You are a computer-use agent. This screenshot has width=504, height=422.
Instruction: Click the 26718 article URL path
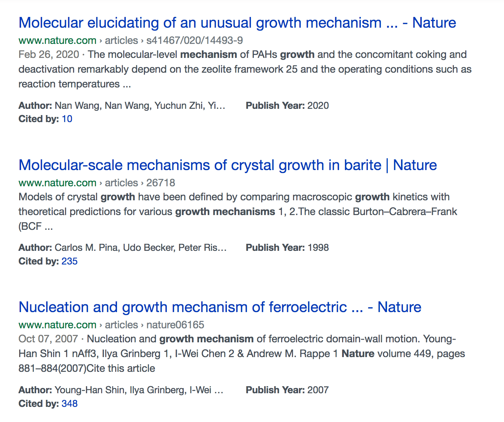160,183
